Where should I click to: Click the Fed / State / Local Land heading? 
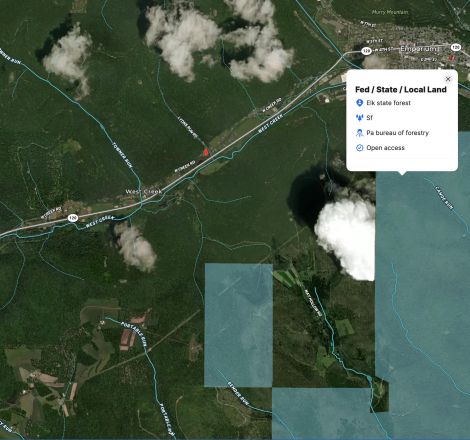click(x=401, y=89)
